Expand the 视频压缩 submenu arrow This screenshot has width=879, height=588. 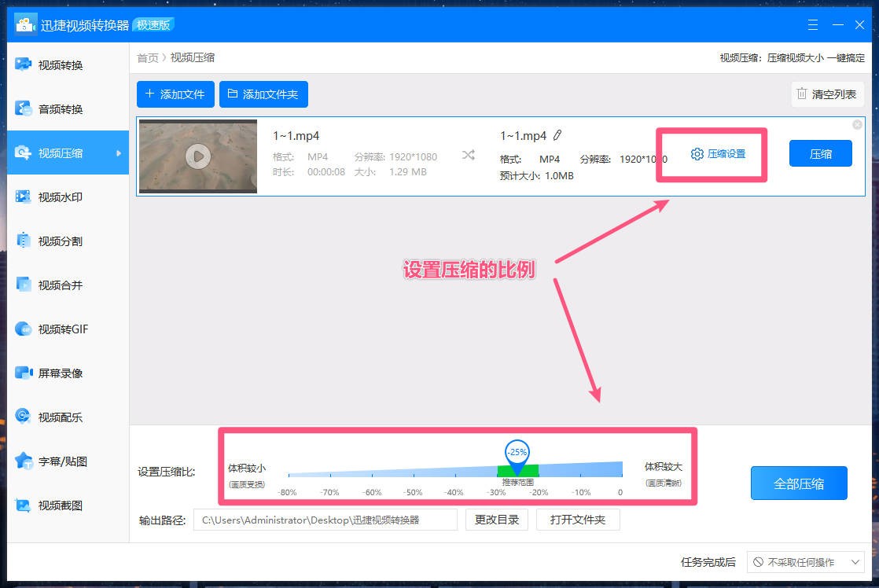click(120, 152)
